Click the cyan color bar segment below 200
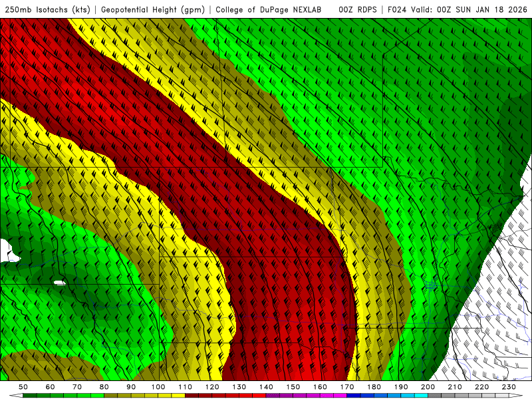This screenshot has width=532, height=399. [421, 396]
